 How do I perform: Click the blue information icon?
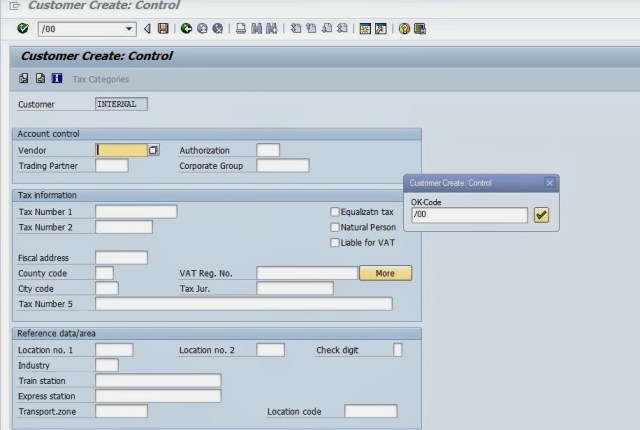tap(57, 79)
